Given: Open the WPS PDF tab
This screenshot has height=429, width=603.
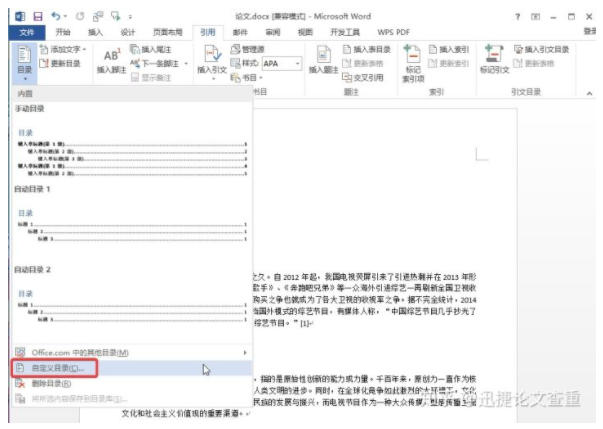Looking at the screenshot, I should (x=393, y=32).
